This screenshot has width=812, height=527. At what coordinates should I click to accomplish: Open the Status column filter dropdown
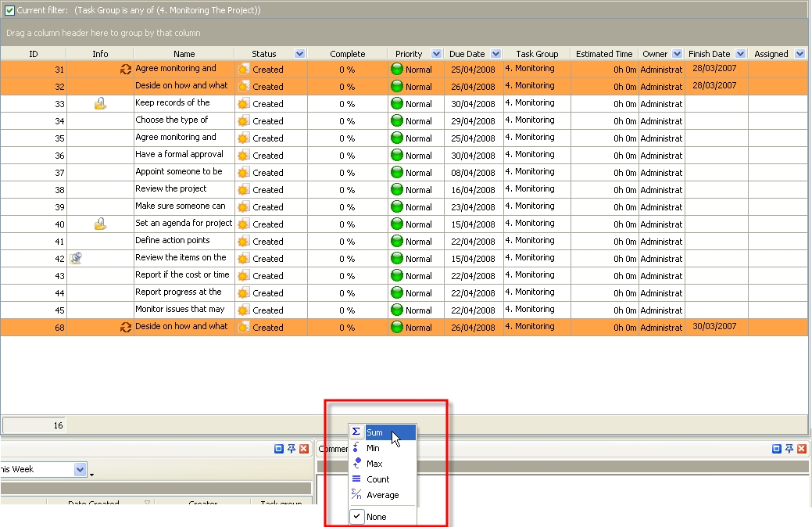300,54
